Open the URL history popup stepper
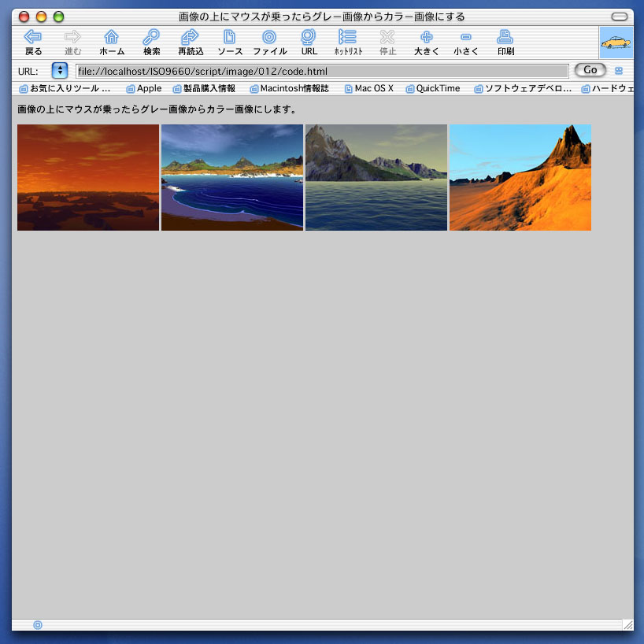The width and height of the screenshot is (644, 644). click(60, 71)
